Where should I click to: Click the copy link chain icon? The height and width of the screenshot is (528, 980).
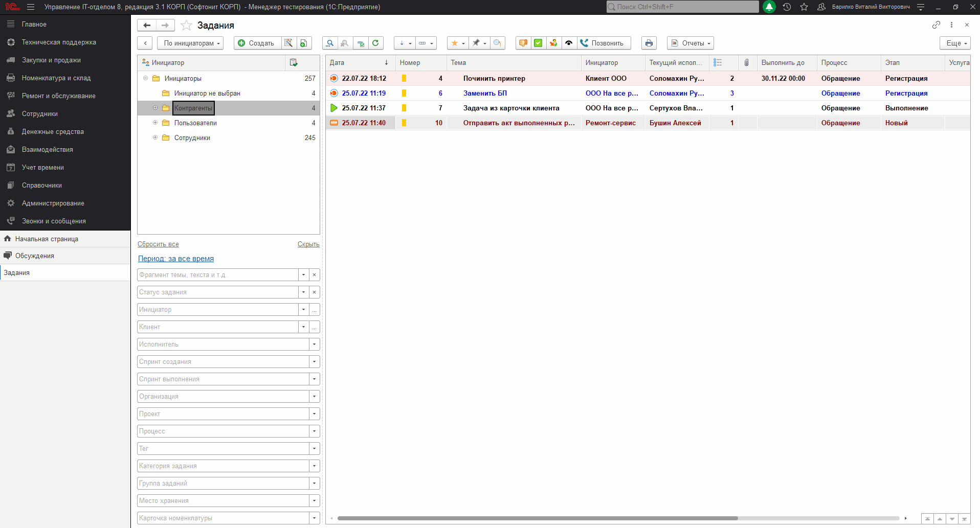936,25
